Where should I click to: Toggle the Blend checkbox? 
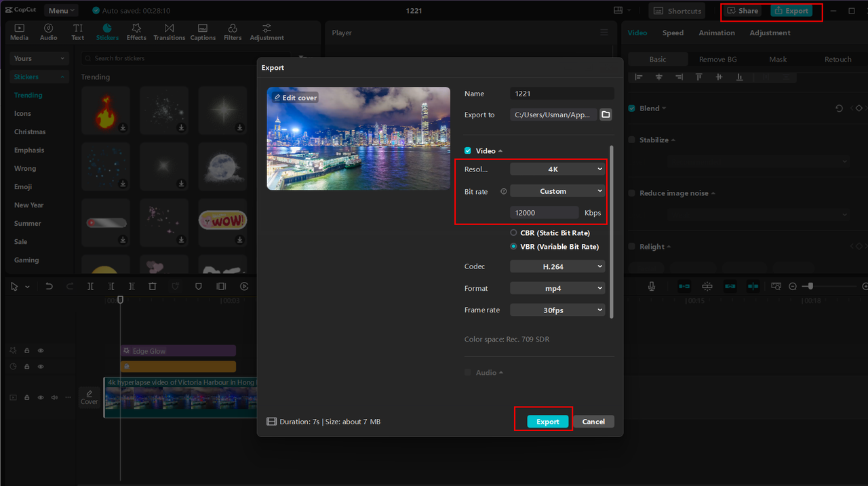coord(632,108)
